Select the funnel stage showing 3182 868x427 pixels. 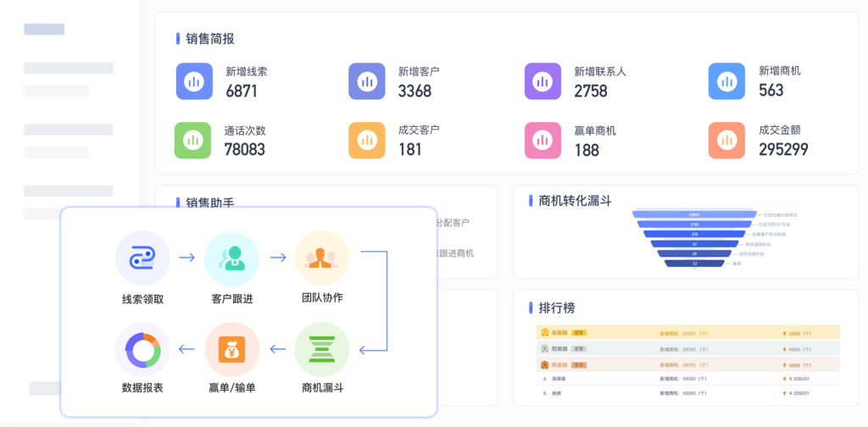point(694,225)
